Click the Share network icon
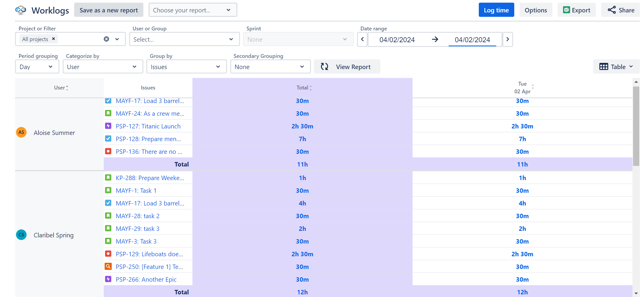644x297 pixels. pyautogui.click(x=611, y=10)
